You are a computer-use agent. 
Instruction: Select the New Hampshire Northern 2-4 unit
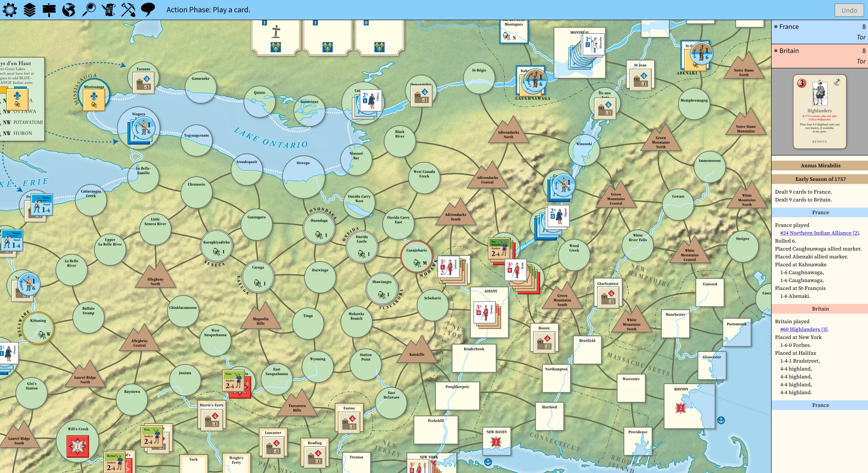tap(499, 249)
